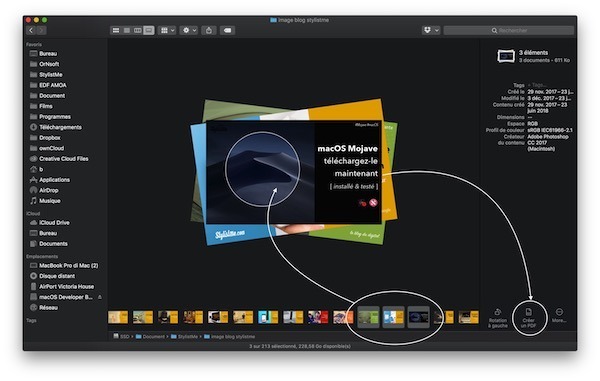This screenshot has width=600, height=381.
Task: Eject the macOS Developer B... volume
Action: coord(100,297)
